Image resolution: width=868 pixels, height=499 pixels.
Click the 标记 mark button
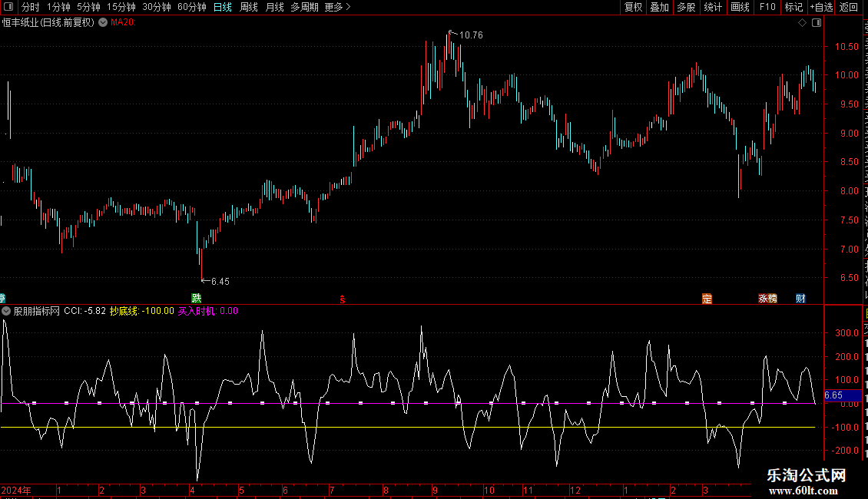tap(793, 7)
